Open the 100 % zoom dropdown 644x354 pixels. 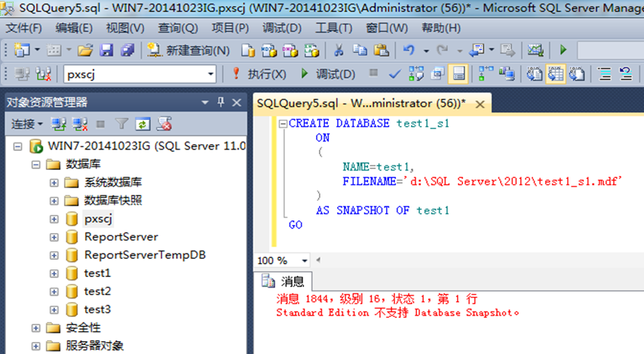[305, 260]
